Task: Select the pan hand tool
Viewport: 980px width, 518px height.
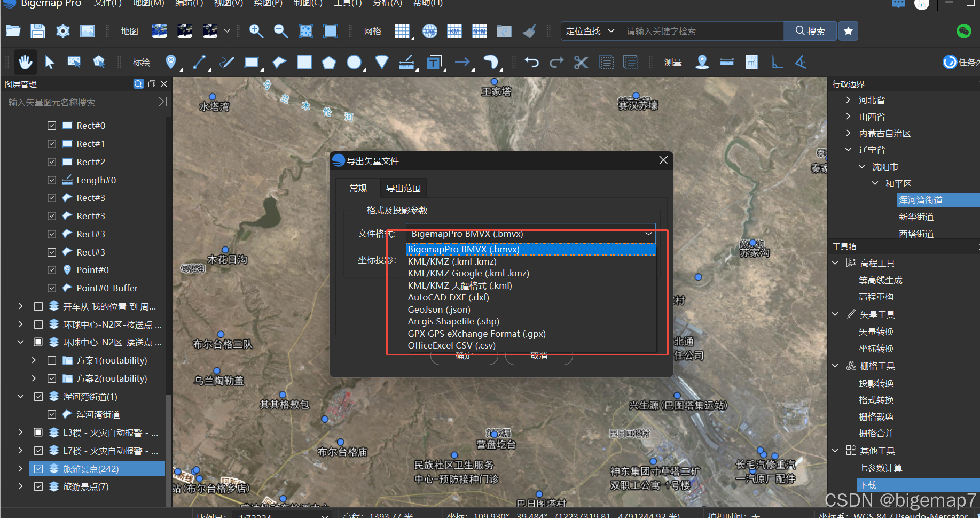Action: (x=25, y=63)
